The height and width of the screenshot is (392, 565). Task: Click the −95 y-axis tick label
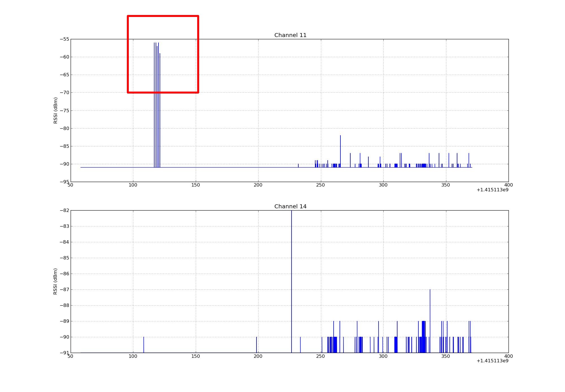(64, 182)
